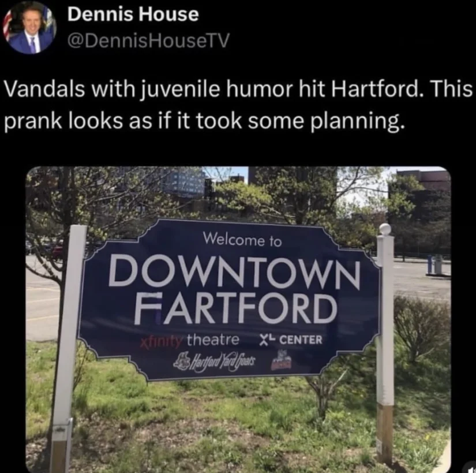Click the 'Welcome to' text on sign

click(242, 239)
